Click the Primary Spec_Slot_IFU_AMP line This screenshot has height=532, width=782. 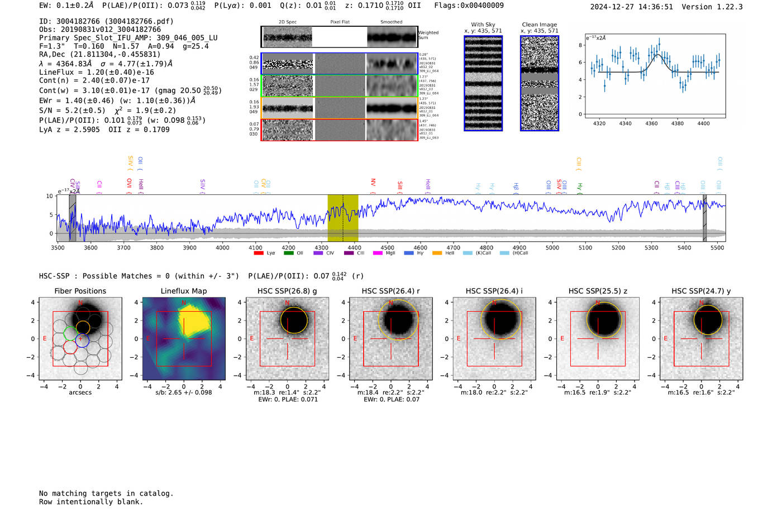[x=128, y=38]
